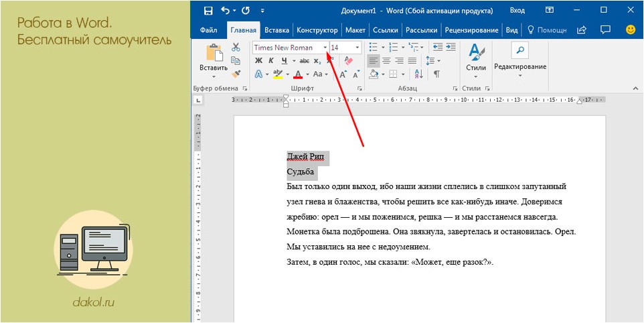Repeat the last action
This screenshot has width=644, height=323.
(246, 10)
